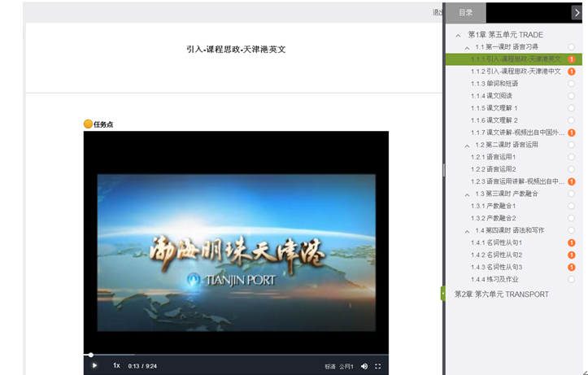588x375 pixels.
Task: Open lesson 1.1.7 课文讲解 video
Action: pos(517,133)
